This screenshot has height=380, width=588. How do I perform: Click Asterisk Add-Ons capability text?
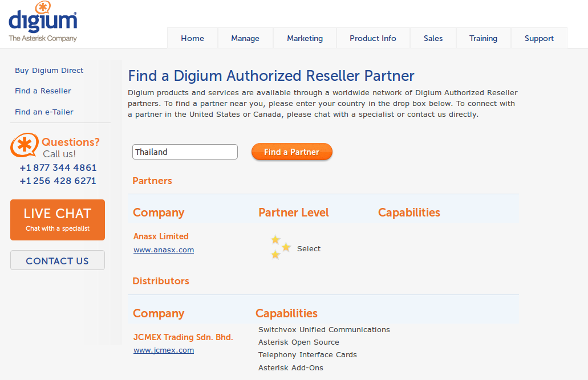coord(291,368)
